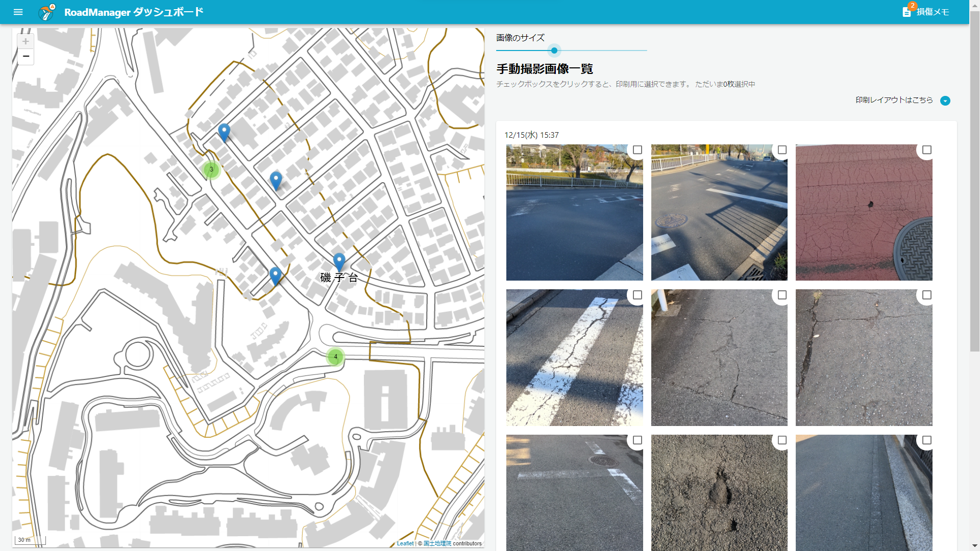Open the 国土地理院 attribution link
This screenshot has height=551, width=980.
coord(437,543)
